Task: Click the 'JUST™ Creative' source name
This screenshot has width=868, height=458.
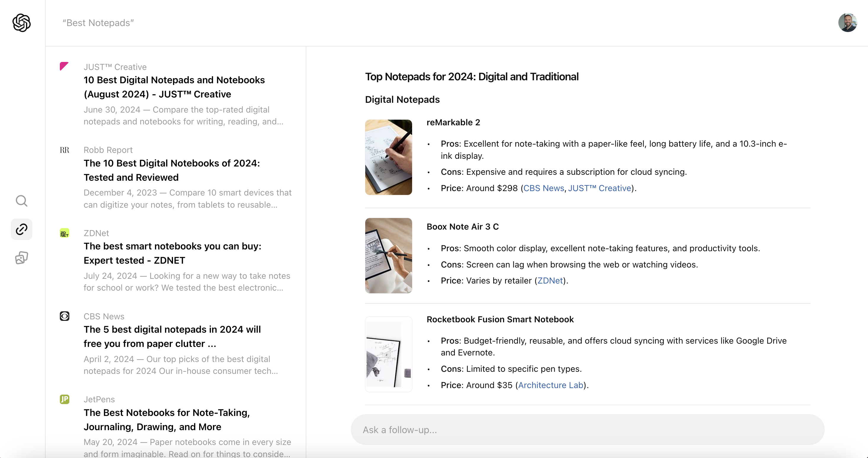Action: click(x=115, y=67)
